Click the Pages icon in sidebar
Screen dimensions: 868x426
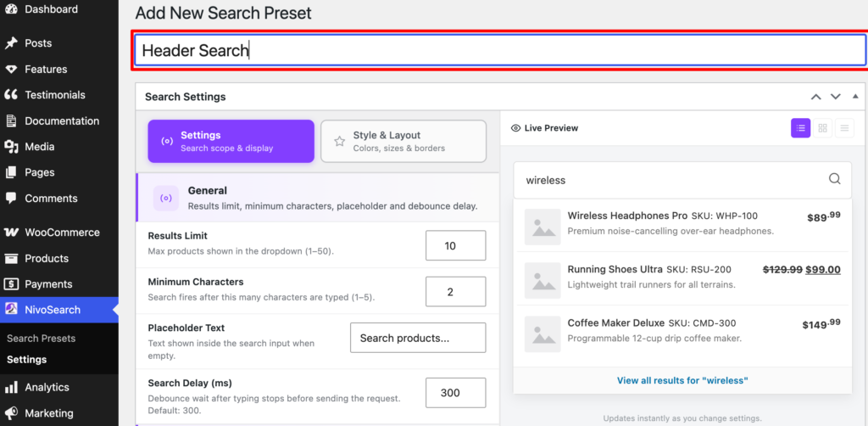pyautogui.click(x=11, y=172)
